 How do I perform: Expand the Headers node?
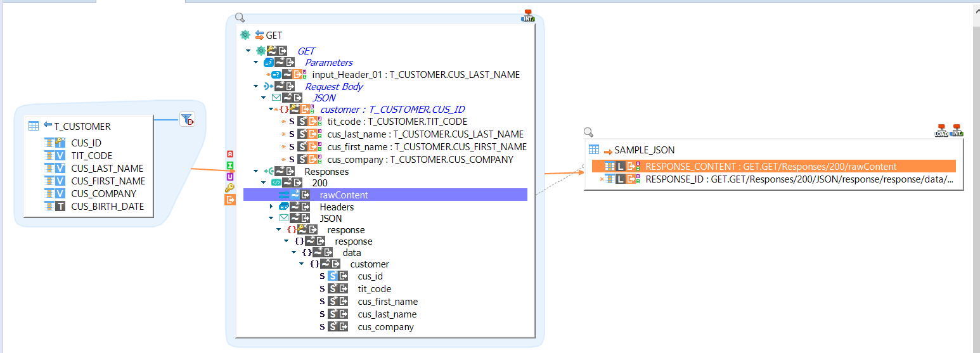coord(271,207)
